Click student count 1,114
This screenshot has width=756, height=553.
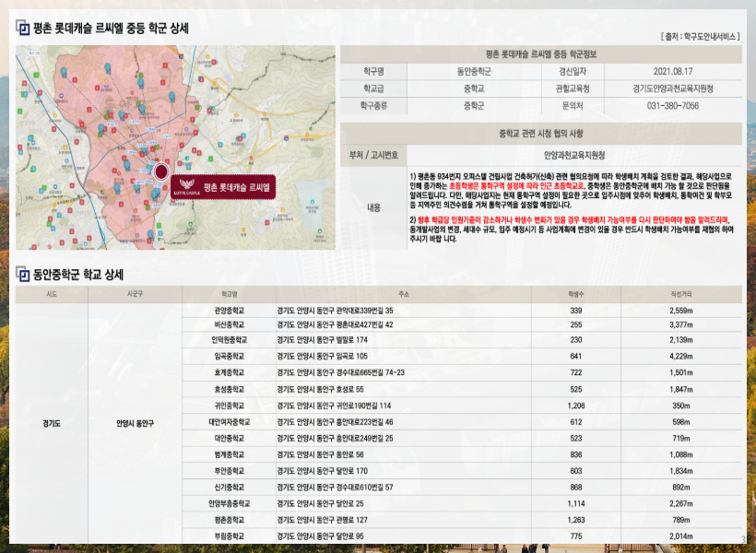576,504
